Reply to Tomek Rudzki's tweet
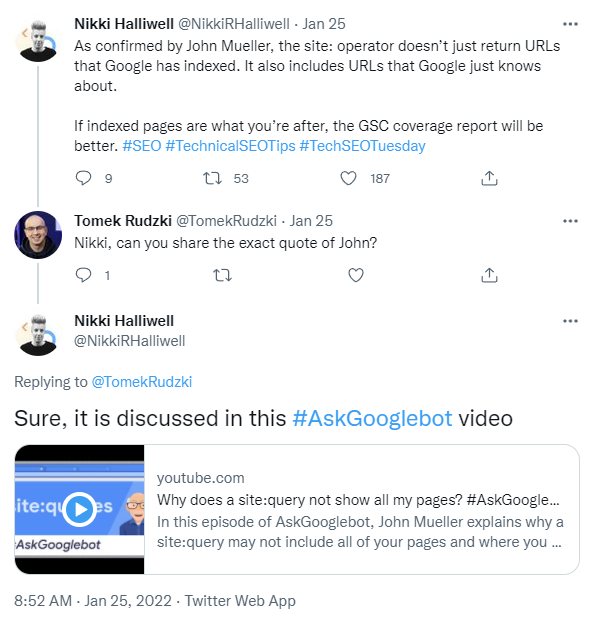 (x=83, y=275)
